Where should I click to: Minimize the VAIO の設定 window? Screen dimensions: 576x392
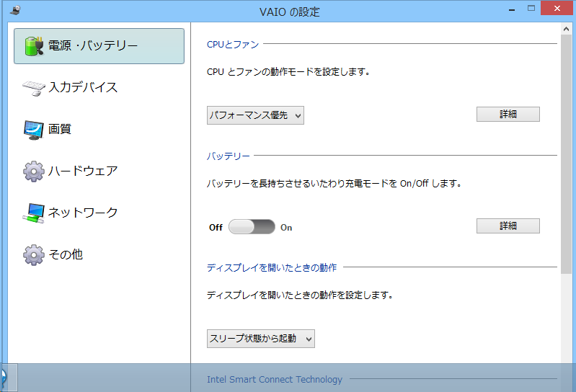tap(512, 9)
